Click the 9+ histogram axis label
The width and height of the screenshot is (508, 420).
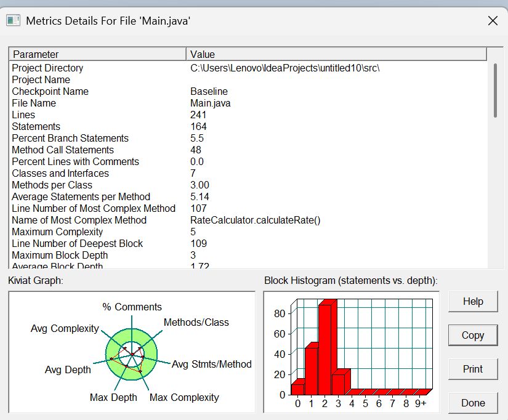421,403
